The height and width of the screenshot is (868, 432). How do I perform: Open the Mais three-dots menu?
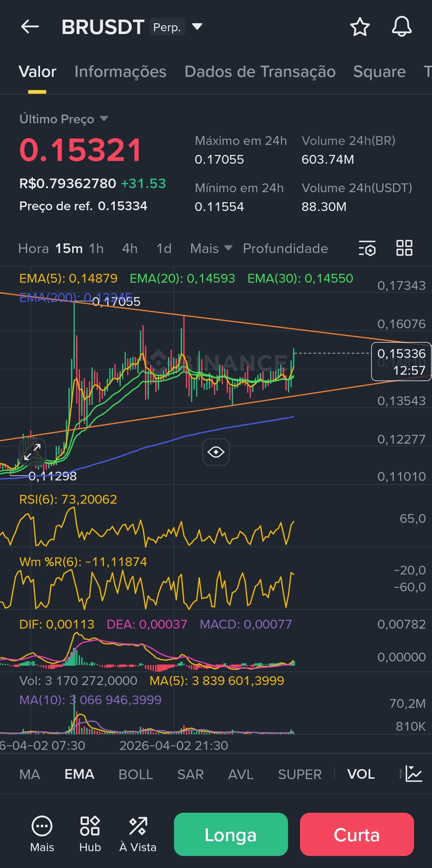click(42, 834)
